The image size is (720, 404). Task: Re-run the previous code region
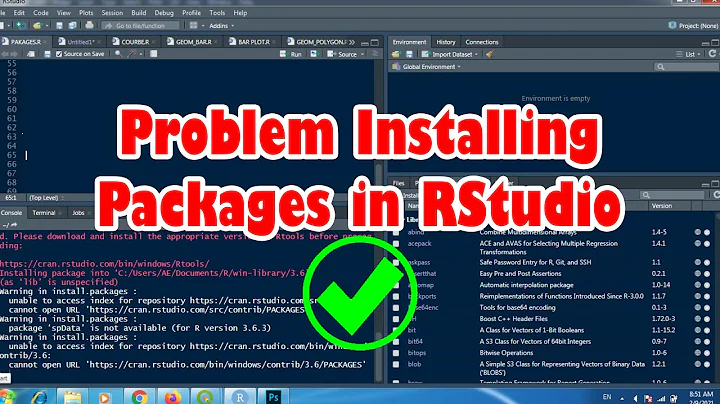315,54
